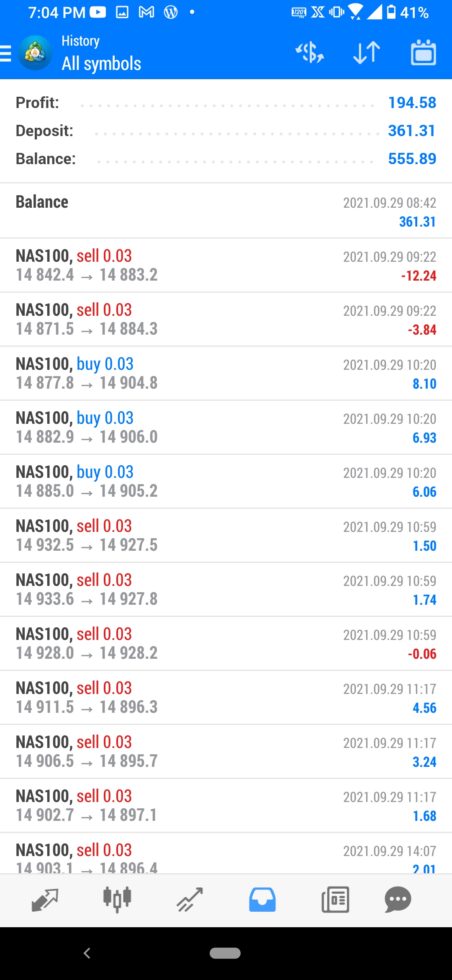Open the NAS100 sell trade with 4.56 profit
This screenshot has height=980, width=452.
[x=226, y=697]
